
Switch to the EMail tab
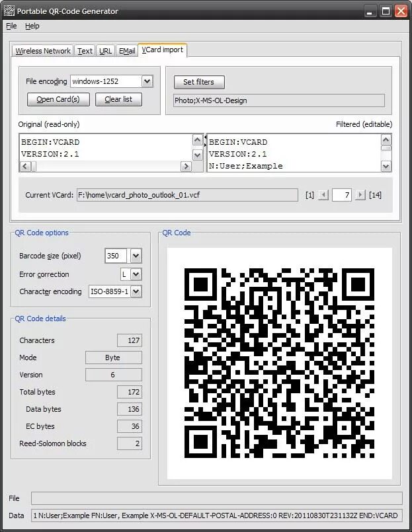127,51
